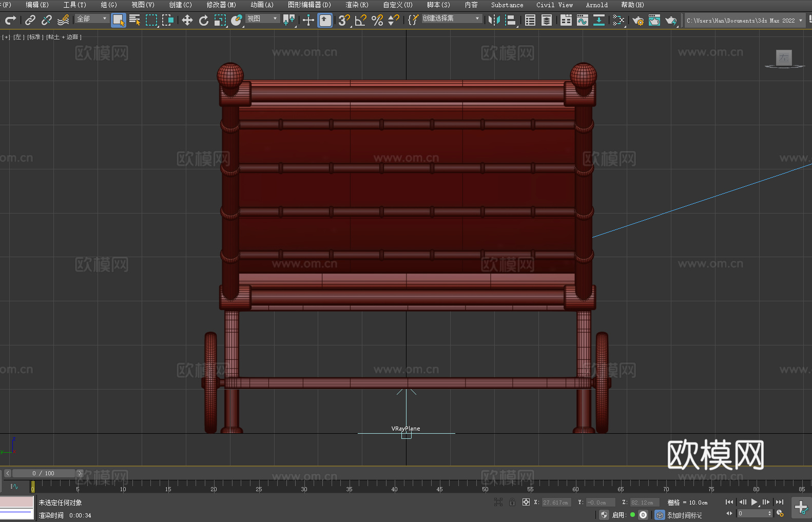
Task: Play the animation
Action: pyautogui.click(x=754, y=502)
